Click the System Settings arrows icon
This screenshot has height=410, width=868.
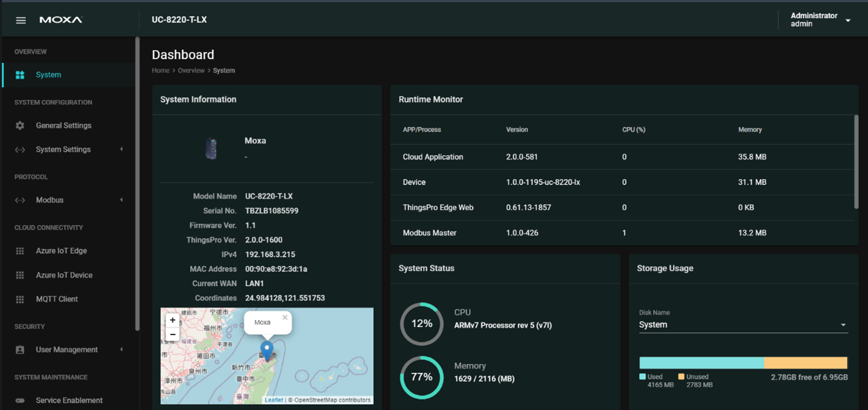[x=20, y=150]
